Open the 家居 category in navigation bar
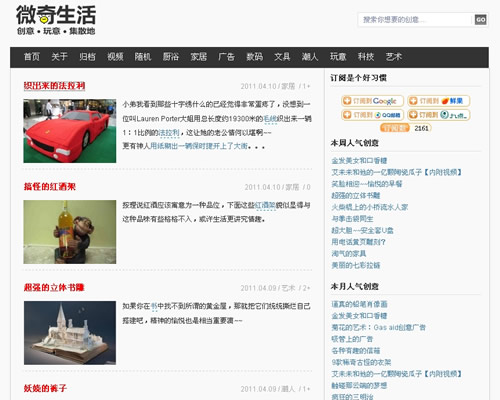This screenshot has width=500, height=400. point(199,57)
